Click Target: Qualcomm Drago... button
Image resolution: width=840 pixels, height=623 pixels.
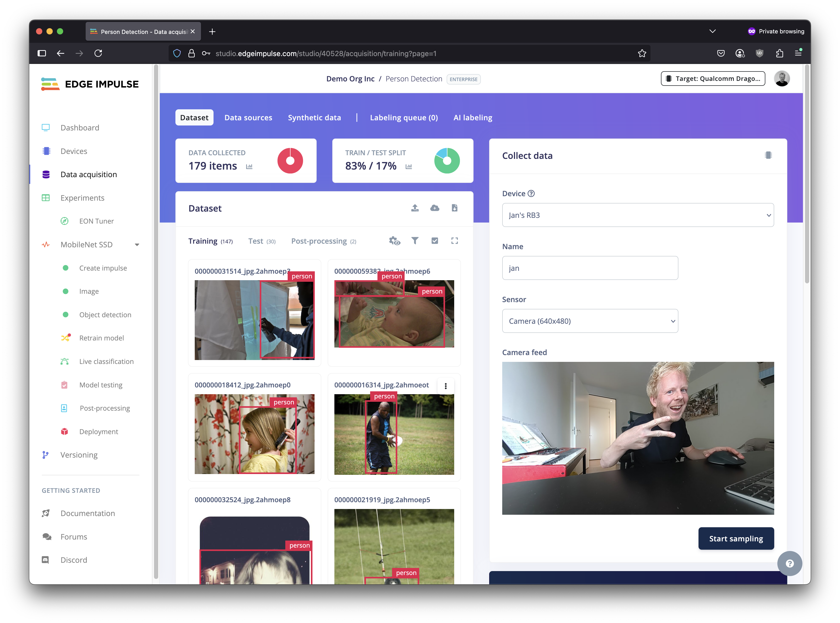click(712, 79)
